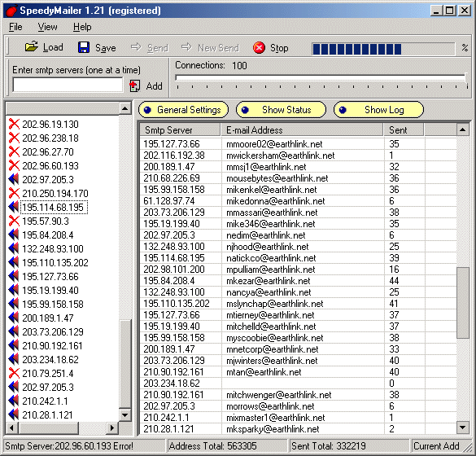Click the smtp server input field

(x=68, y=85)
